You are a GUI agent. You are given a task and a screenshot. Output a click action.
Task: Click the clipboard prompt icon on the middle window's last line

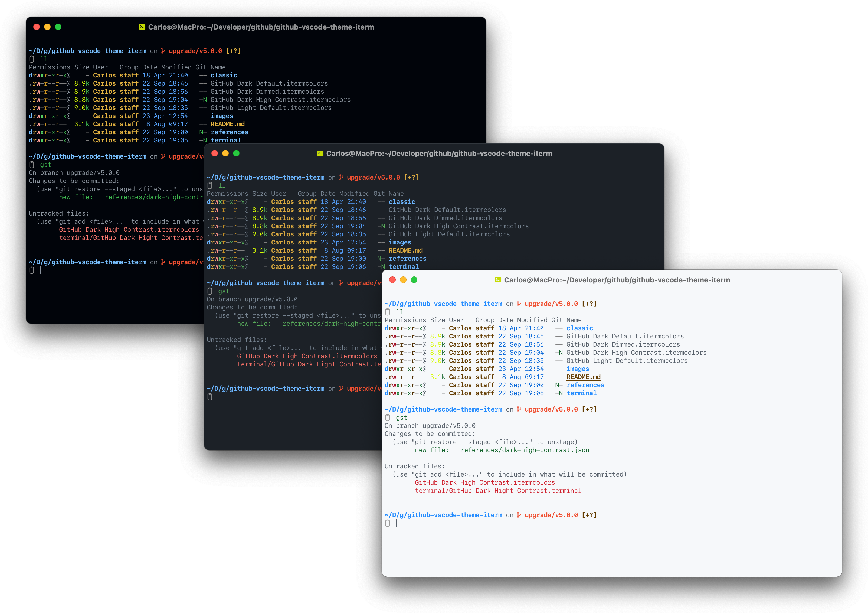210,397
